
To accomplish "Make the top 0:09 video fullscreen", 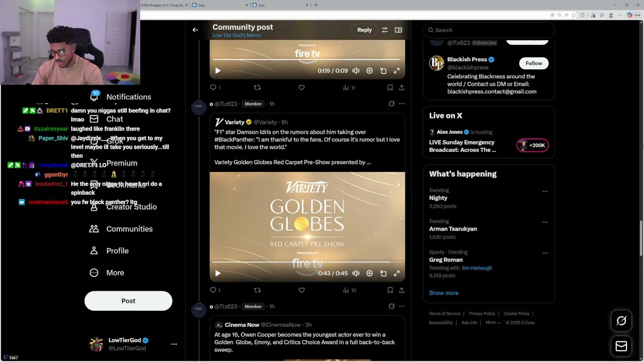I will coord(396,71).
